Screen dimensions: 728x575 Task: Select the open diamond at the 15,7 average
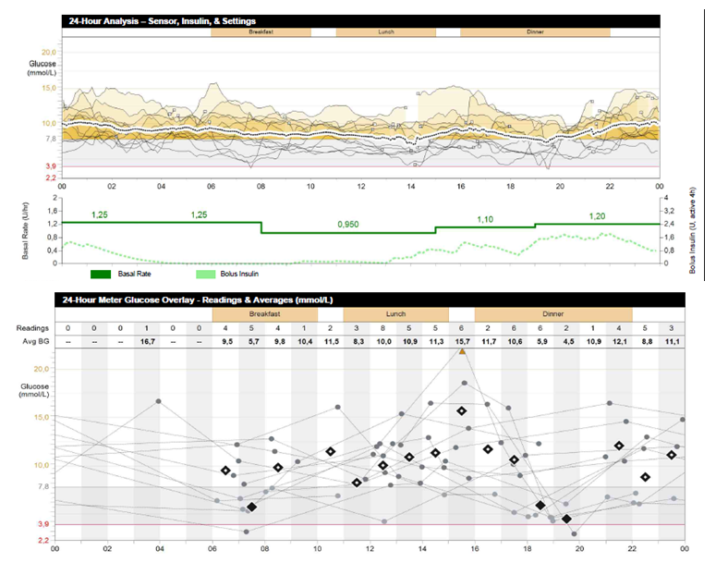point(462,410)
